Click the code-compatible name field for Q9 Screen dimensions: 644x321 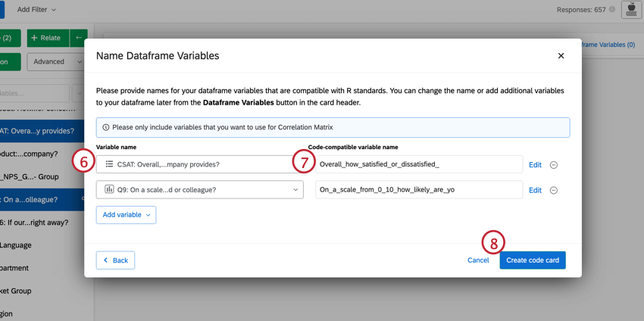(x=418, y=190)
